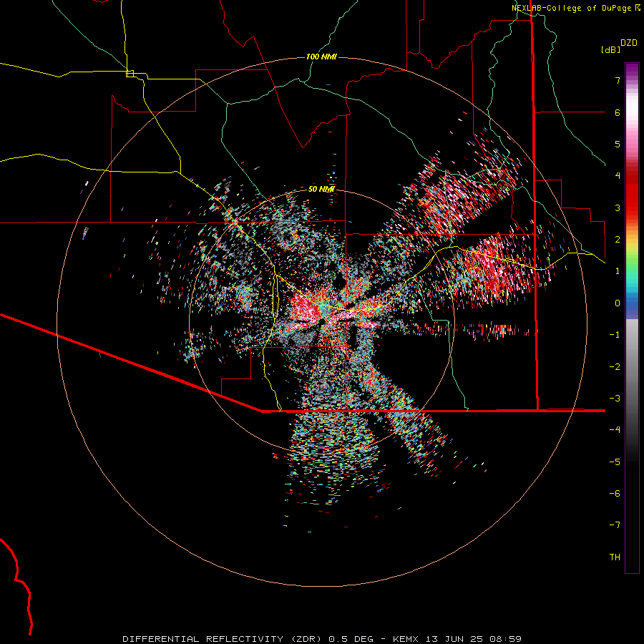Click the DIFFERENTIAL REFLECTIVITY (ZDR) title text
The height and width of the screenshot is (644, 644).
click(x=224, y=639)
